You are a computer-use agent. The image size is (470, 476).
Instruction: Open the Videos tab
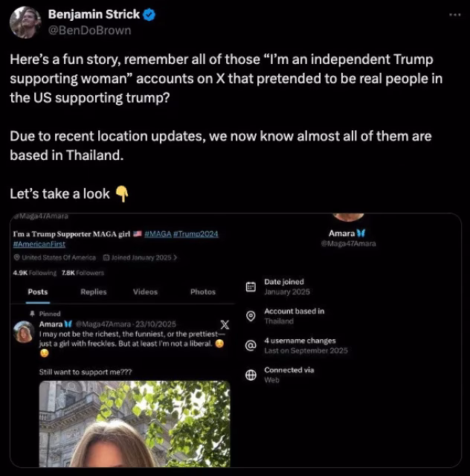[x=145, y=292]
